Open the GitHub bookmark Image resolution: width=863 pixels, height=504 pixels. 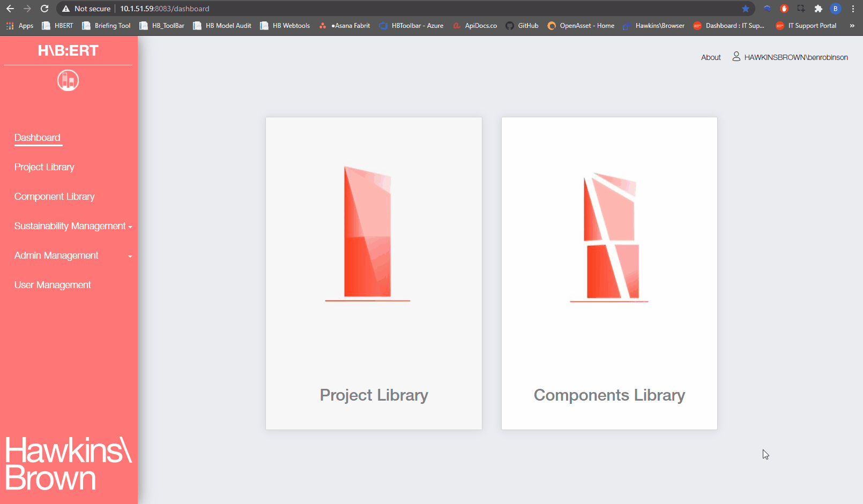(x=522, y=26)
